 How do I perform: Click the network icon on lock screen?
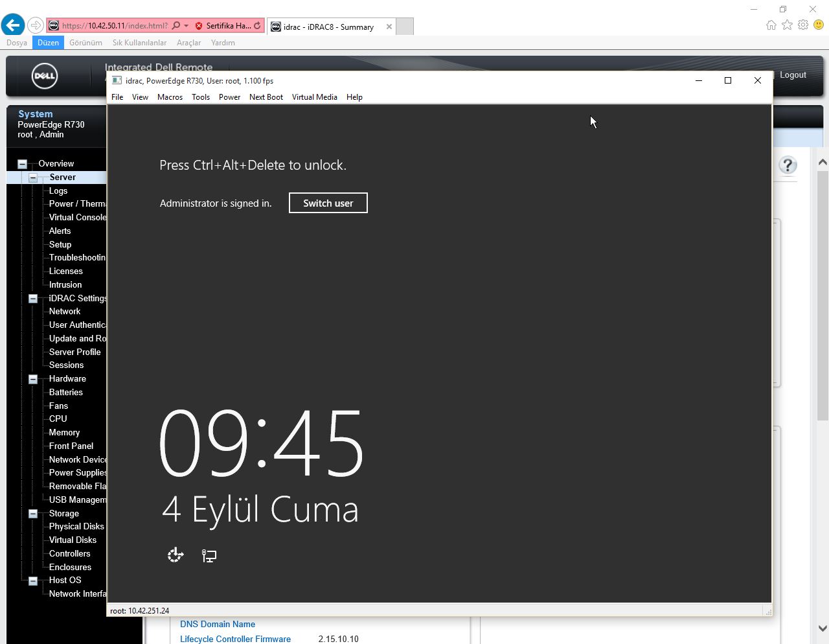tap(209, 555)
